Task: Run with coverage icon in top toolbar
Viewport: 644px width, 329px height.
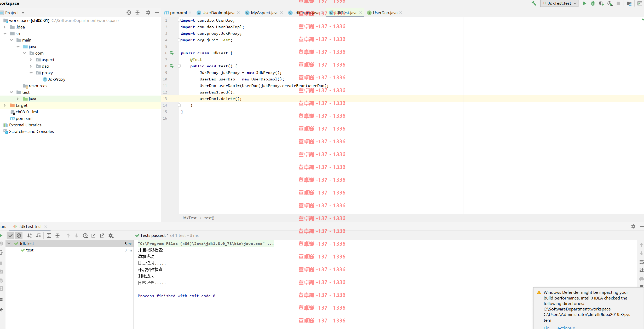Action: [601, 3]
